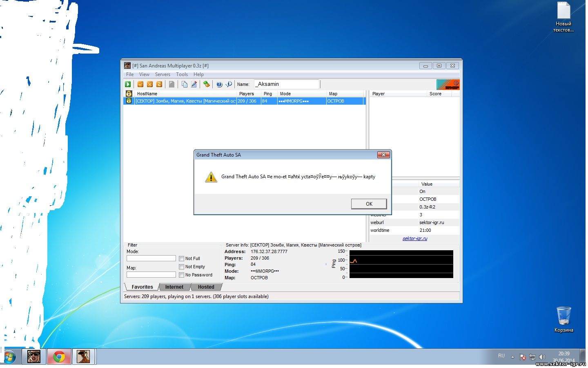Viewport: 588px width, 368px height.
Task: Open the Help menu
Action: [198, 74]
